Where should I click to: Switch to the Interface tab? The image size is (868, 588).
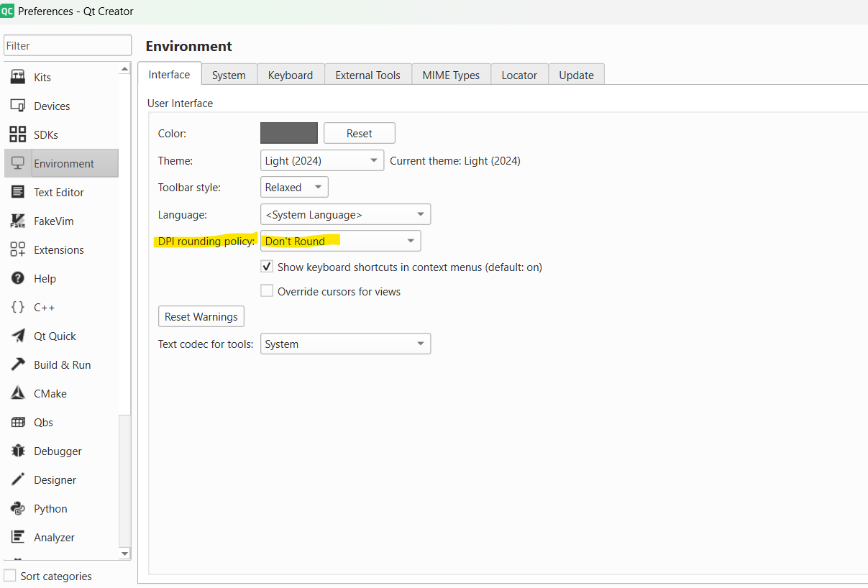pyautogui.click(x=169, y=74)
